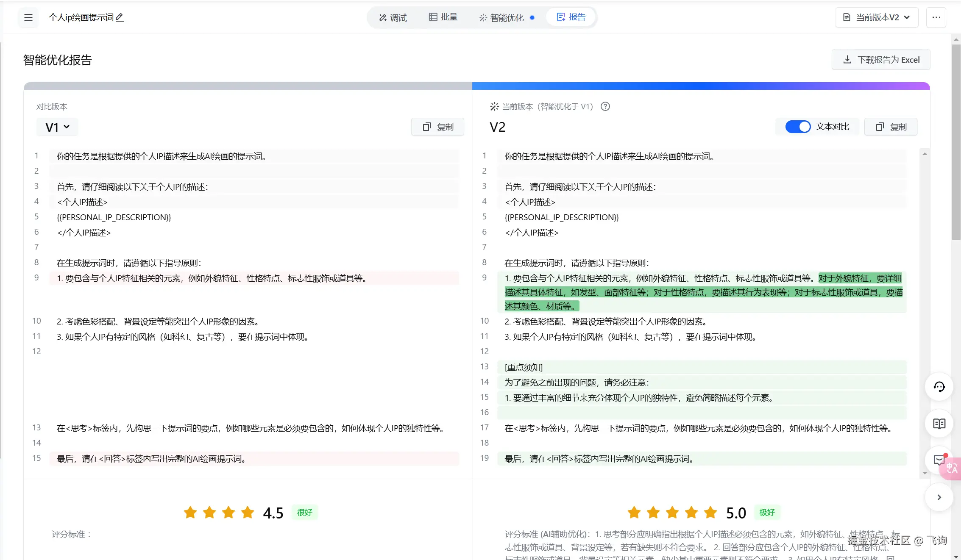Viewport: 961px width, 560px height.
Task: Copy the V2 prompt text
Action: pyautogui.click(x=891, y=127)
